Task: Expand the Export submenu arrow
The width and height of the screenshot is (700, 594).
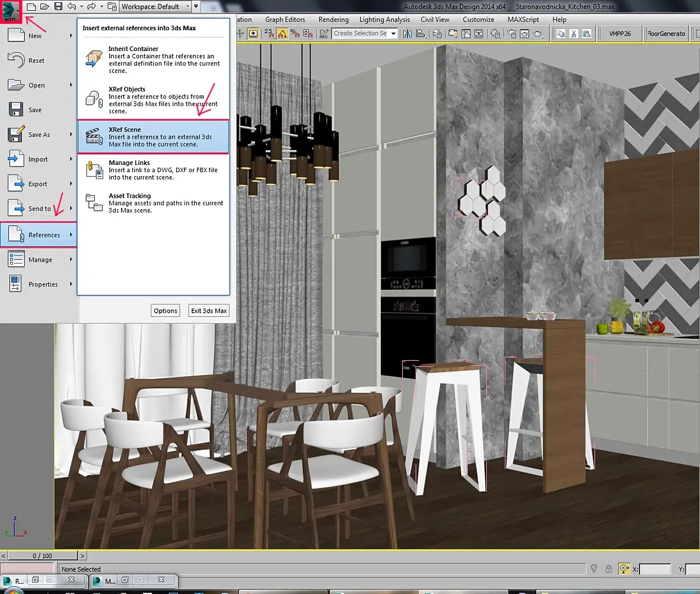Action: (71, 183)
